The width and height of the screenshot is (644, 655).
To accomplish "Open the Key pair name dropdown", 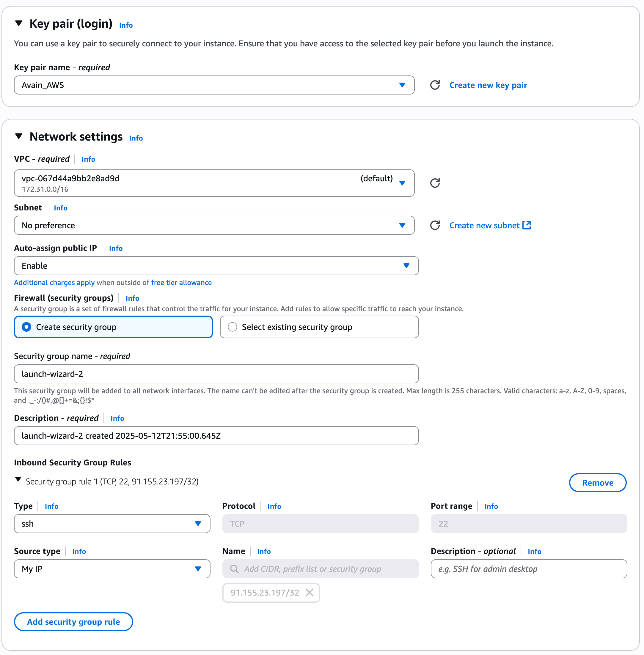I will [214, 85].
